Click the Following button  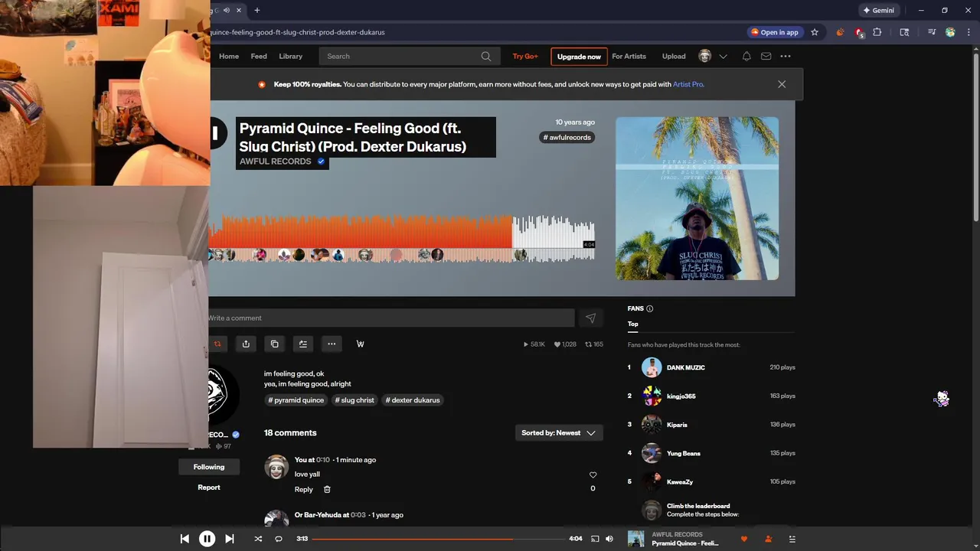pyautogui.click(x=209, y=467)
